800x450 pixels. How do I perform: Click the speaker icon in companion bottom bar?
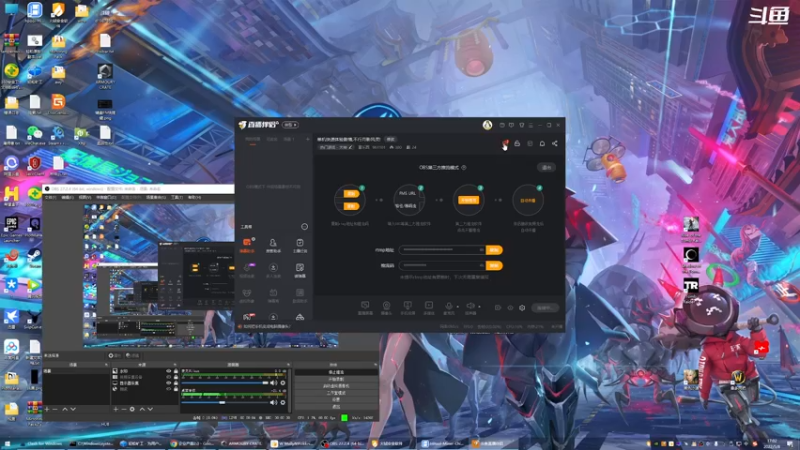tap(470, 306)
